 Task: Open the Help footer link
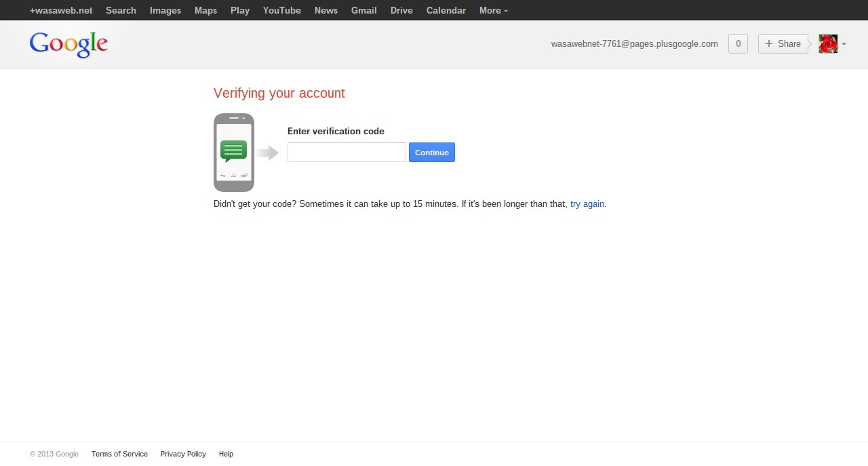[226, 454]
